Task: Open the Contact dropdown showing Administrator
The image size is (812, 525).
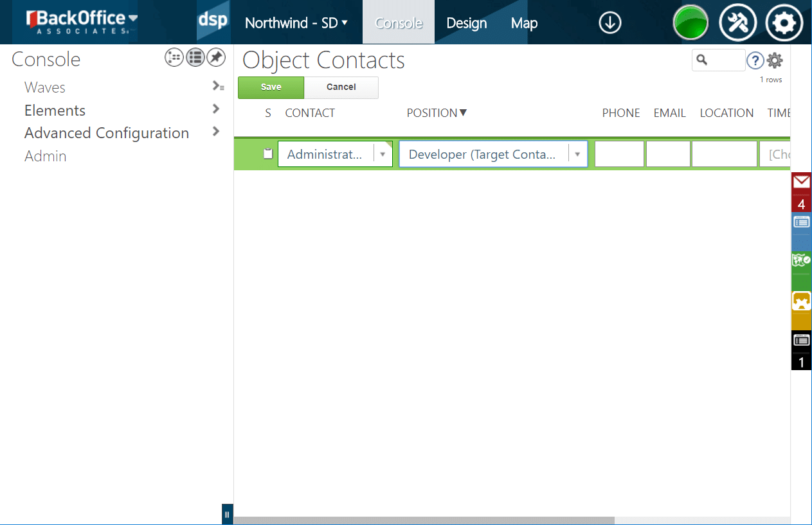Action: pos(383,154)
